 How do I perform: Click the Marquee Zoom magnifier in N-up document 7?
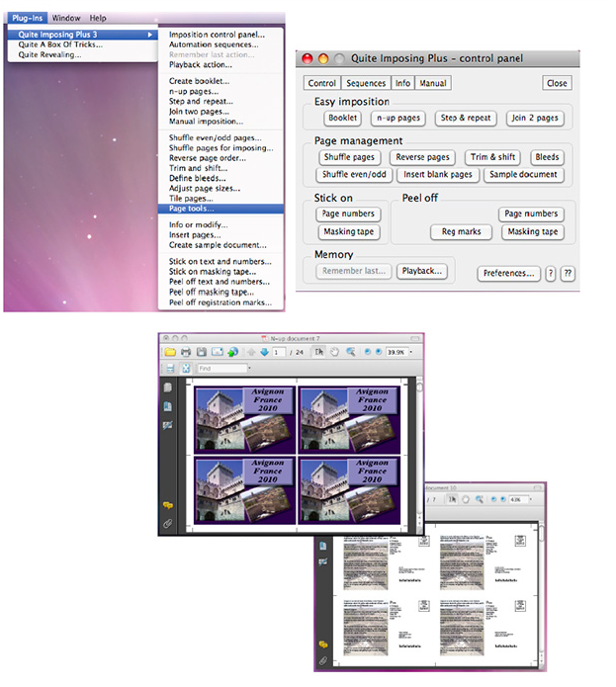click(x=351, y=352)
